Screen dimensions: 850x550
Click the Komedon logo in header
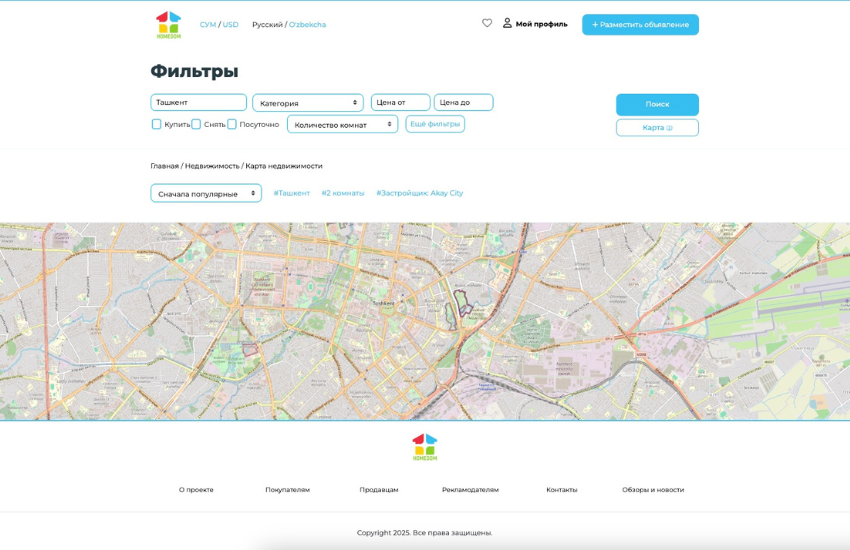[168, 24]
